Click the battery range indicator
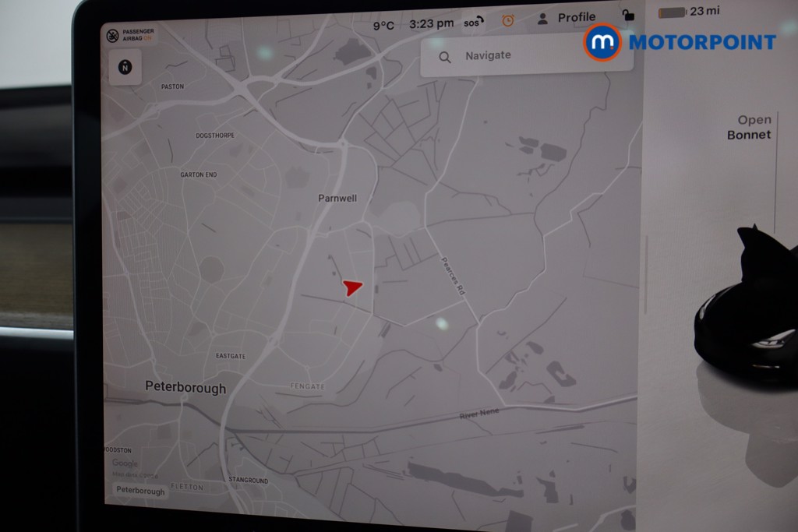Viewport: 798px width, 532px height. 688,12
